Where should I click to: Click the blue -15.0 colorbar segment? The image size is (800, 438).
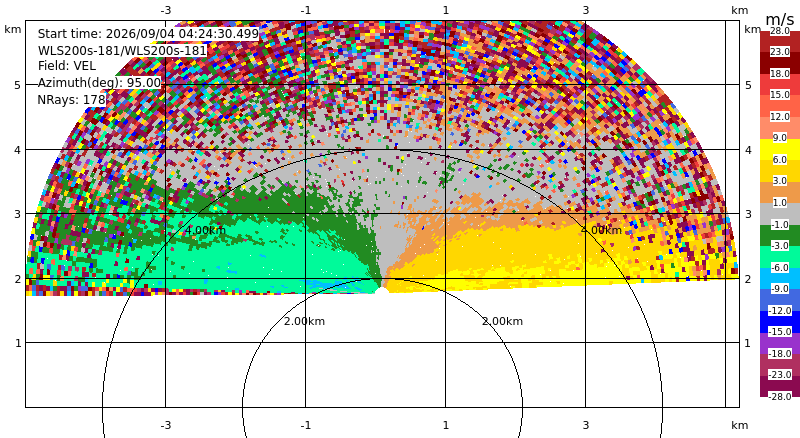pyautogui.click(x=780, y=322)
